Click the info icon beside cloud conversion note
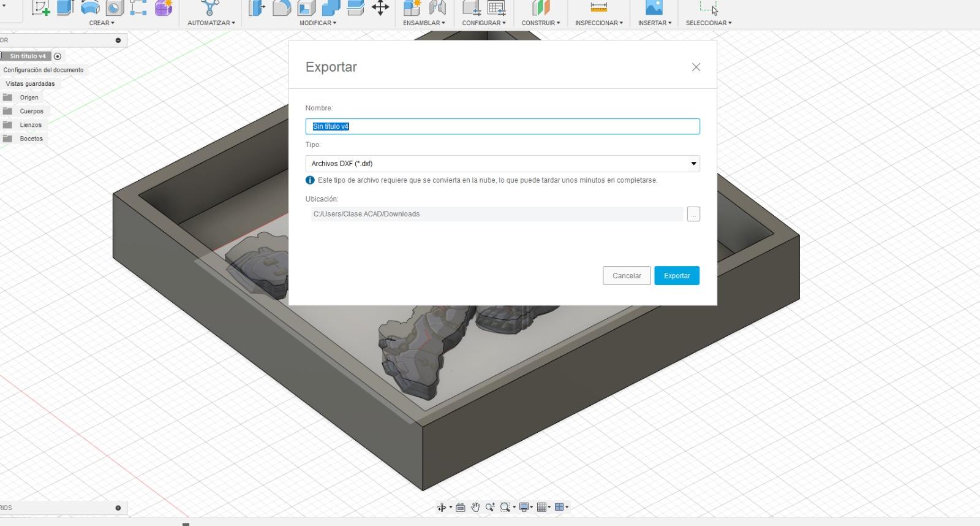Viewport: 980px width, 526px height. pyautogui.click(x=310, y=180)
